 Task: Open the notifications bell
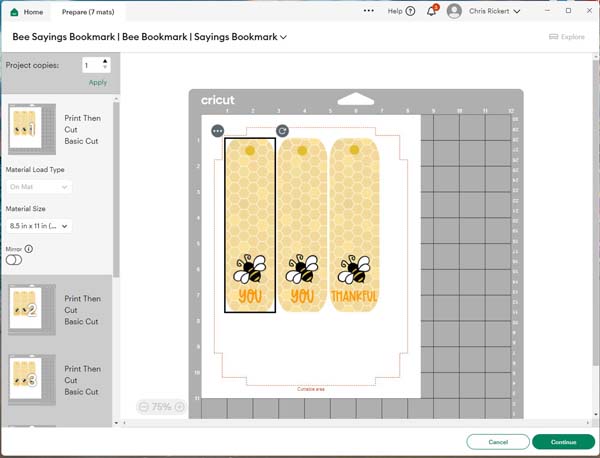(432, 11)
